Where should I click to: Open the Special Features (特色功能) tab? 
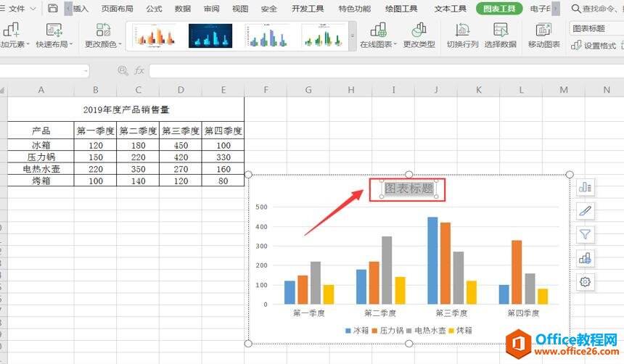click(355, 9)
